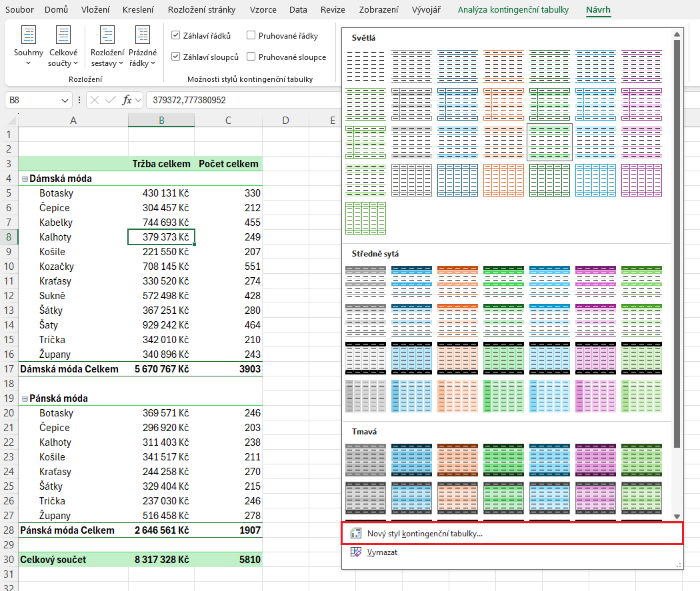Image resolution: width=700 pixels, height=591 pixels.
Task: Uncheck the Záhlaví sloupců checkbox
Action: (175, 57)
